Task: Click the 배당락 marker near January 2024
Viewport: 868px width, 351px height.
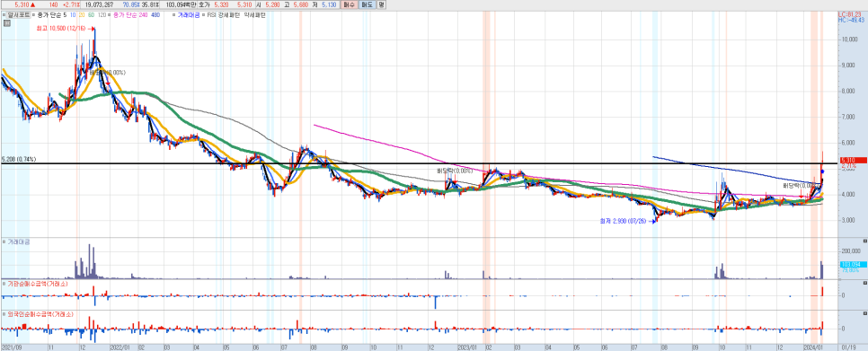Action: click(802, 186)
